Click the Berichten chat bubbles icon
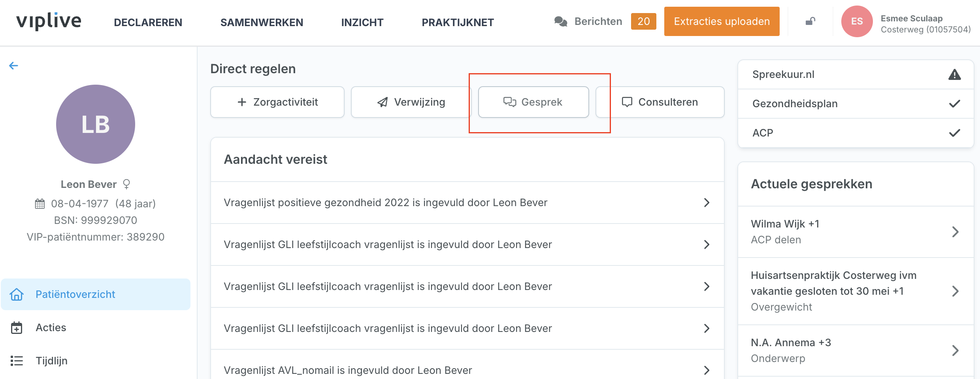 click(560, 21)
